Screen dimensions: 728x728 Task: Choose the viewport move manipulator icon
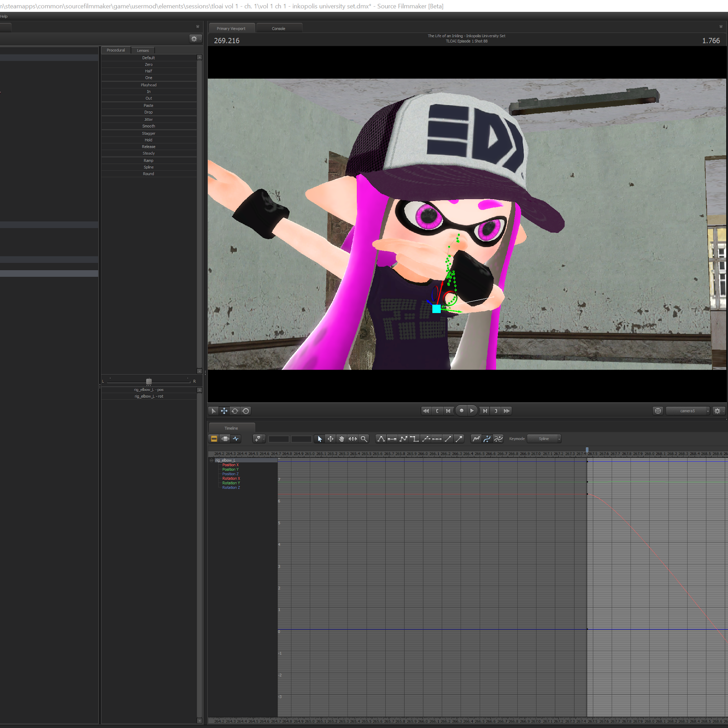tap(224, 411)
